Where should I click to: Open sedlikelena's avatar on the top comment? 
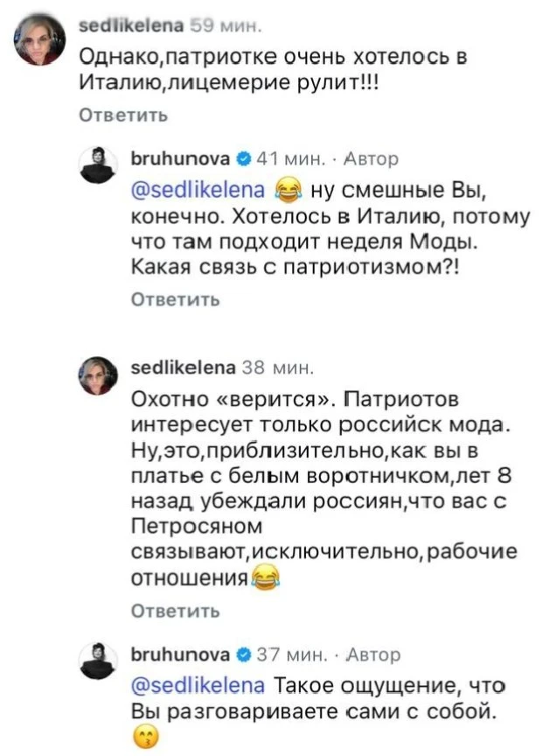point(39,40)
